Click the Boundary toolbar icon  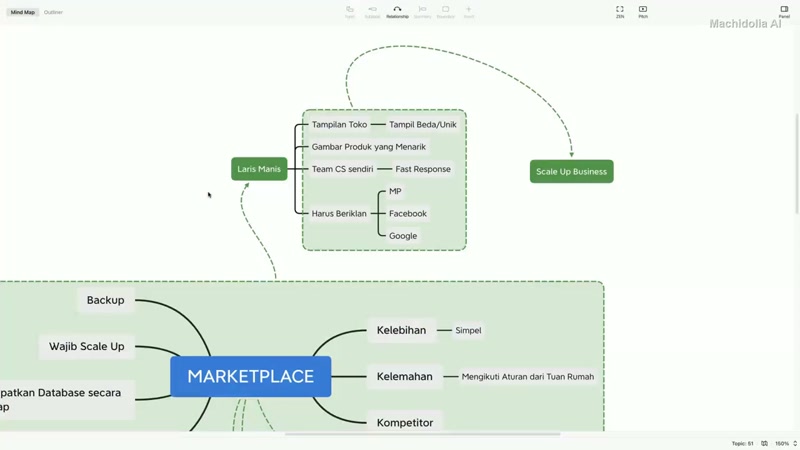(x=445, y=12)
